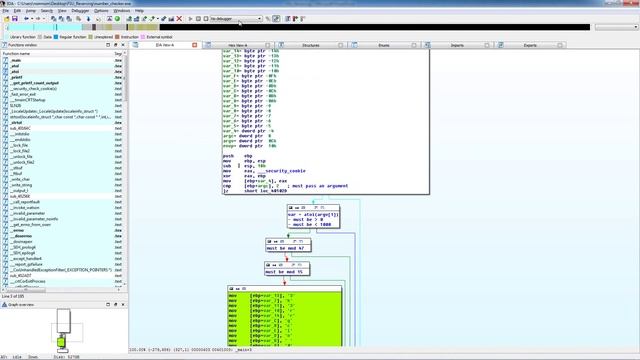Viewport: 640px width, 360px height.
Task: Click the blue down-arrow toolbar icon
Action: [88, 19]
